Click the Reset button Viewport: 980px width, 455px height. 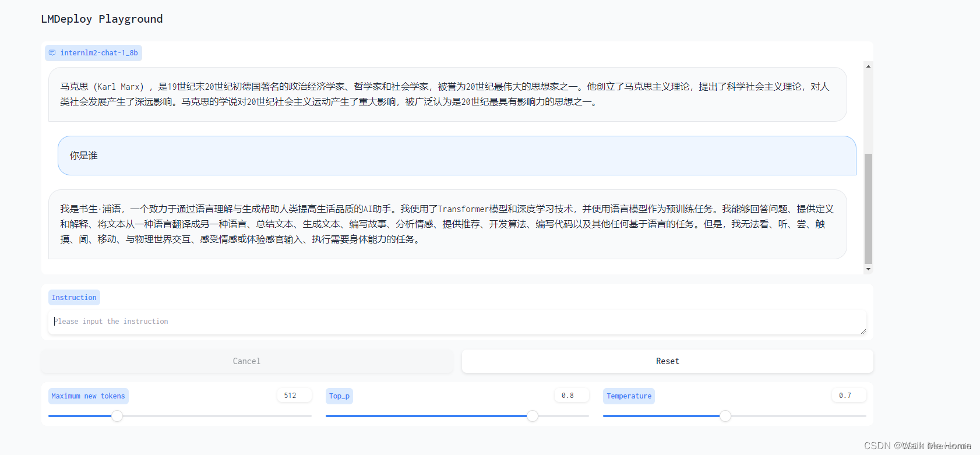point(668,361)
